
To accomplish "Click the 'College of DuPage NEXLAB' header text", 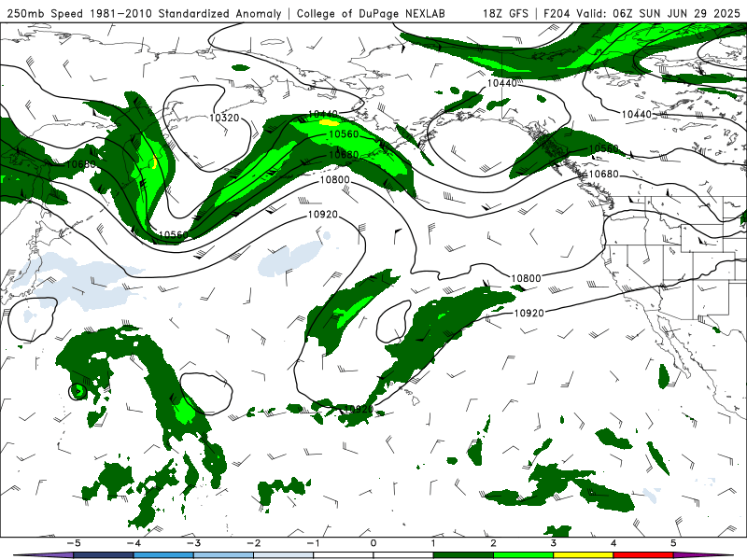I will [x=371, y=13].
